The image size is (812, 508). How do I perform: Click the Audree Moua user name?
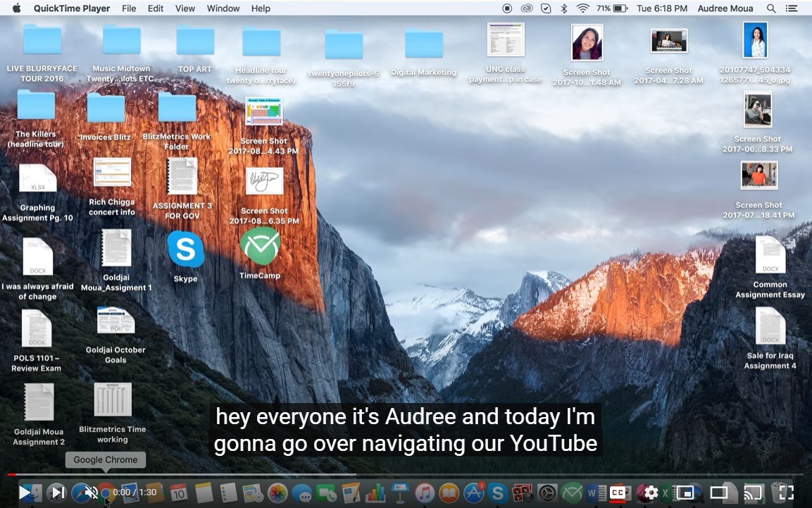click(x=725, y=8)
